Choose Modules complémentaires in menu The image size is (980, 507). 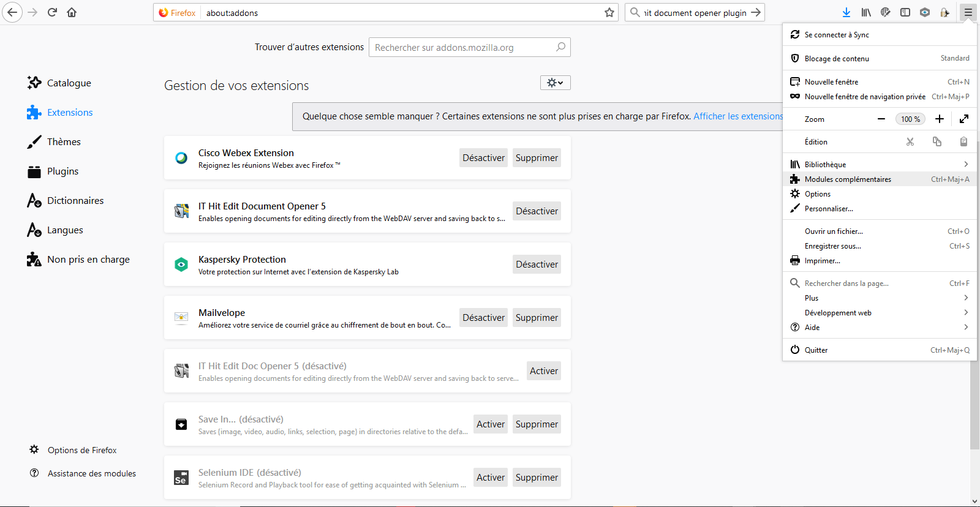[x=880, y=179]
